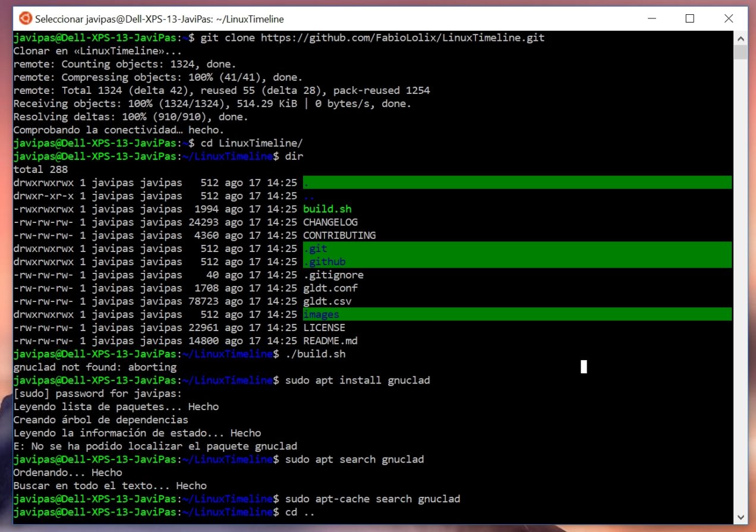The image size is (756, 532).
Task: Click the README.md filename
Action: pos(330,341)
